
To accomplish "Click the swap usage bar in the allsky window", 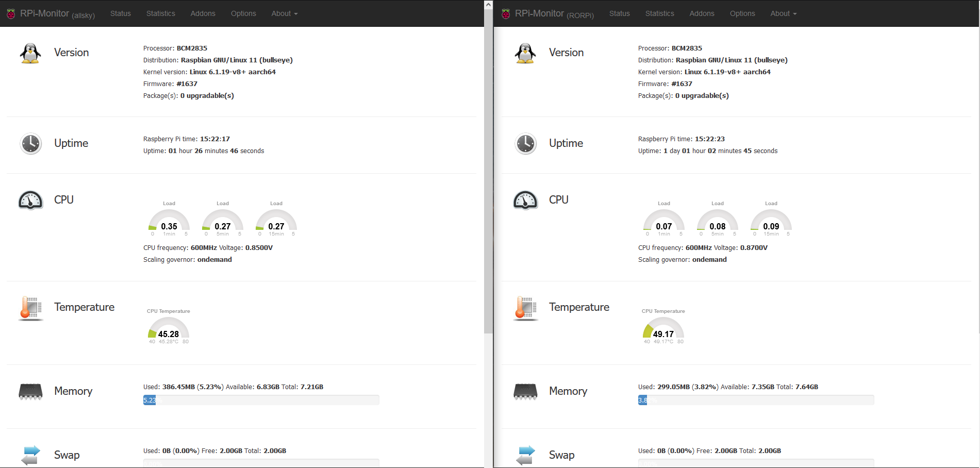I will point(261,463).
